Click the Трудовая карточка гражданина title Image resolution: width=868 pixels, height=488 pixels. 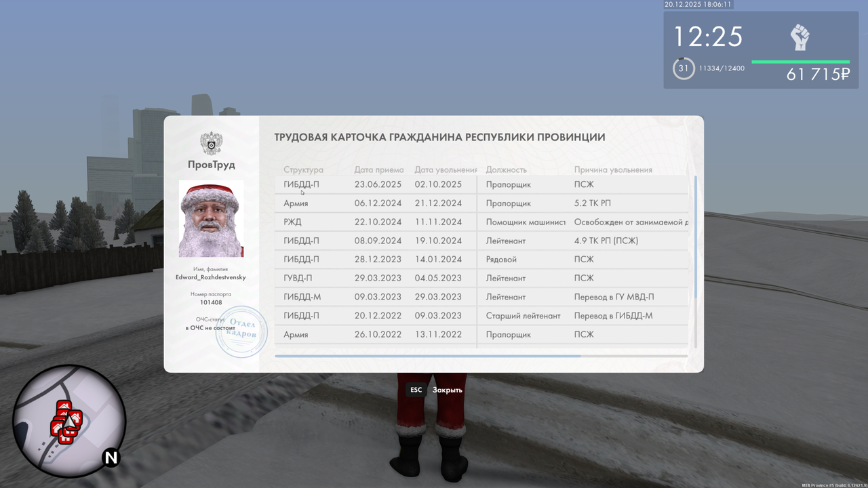439,137
